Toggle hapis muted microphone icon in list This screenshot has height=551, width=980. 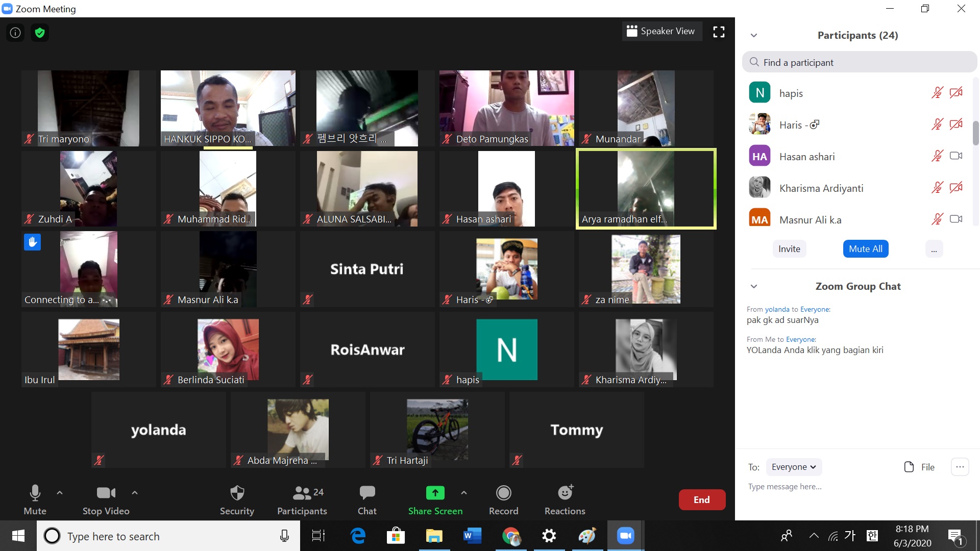coord(937,93)
